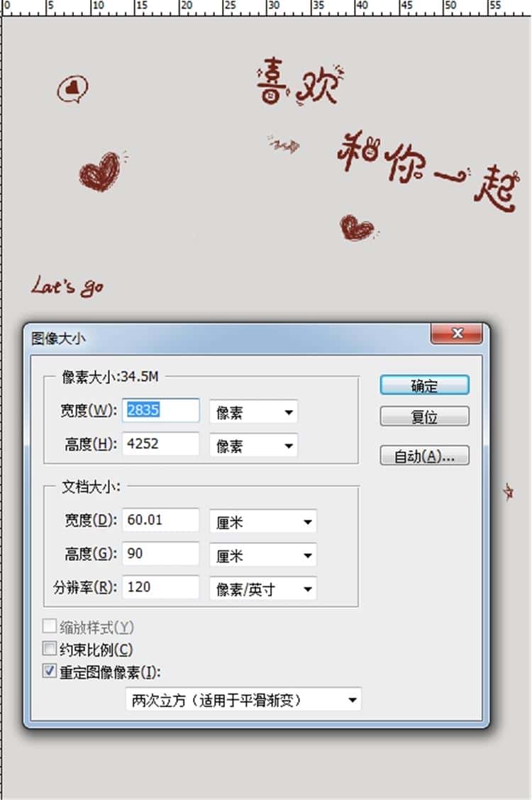Click the 复位 button
Screen dimensions: 532x800
coord(424,417)
